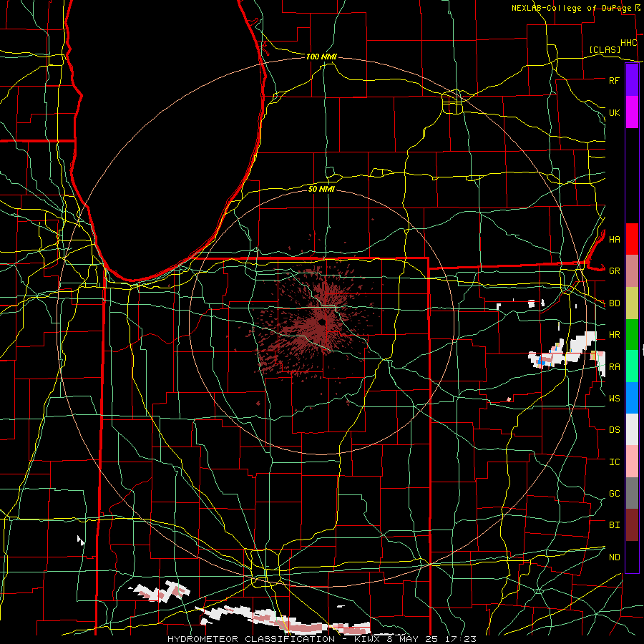Click the WS blue legend swatch
The width and height of the screenshot is (644, 644).
pyautogui.click(x=632, y=398)
